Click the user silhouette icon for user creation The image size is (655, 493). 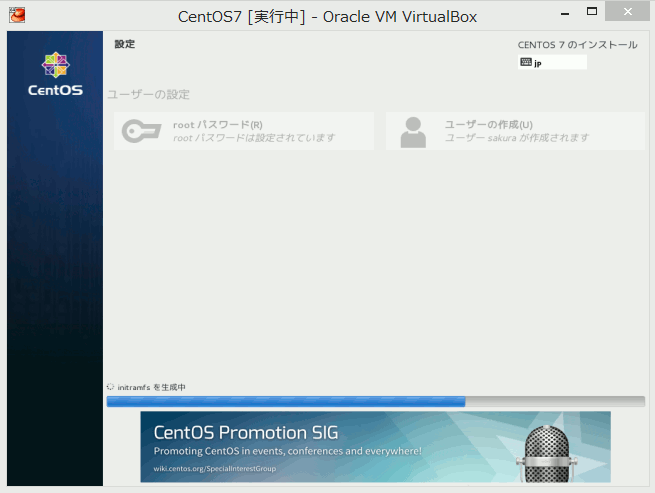[413, 131]
